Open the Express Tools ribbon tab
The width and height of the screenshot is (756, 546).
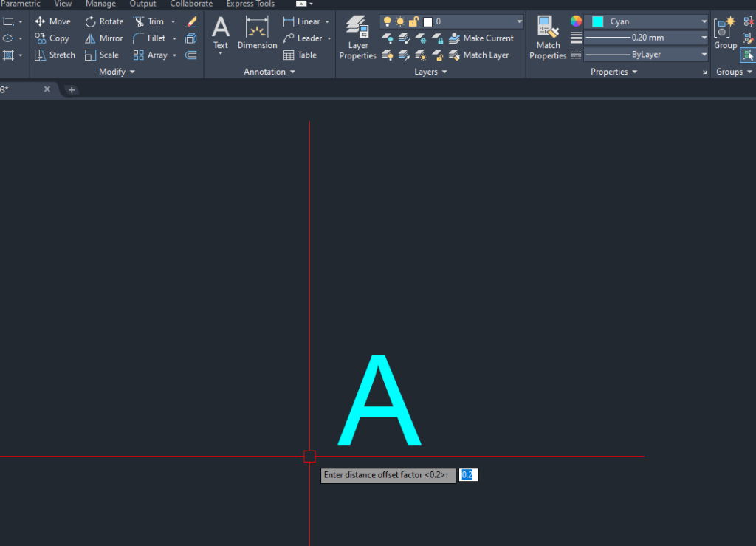pyautogui.click(x=250, y=4)
